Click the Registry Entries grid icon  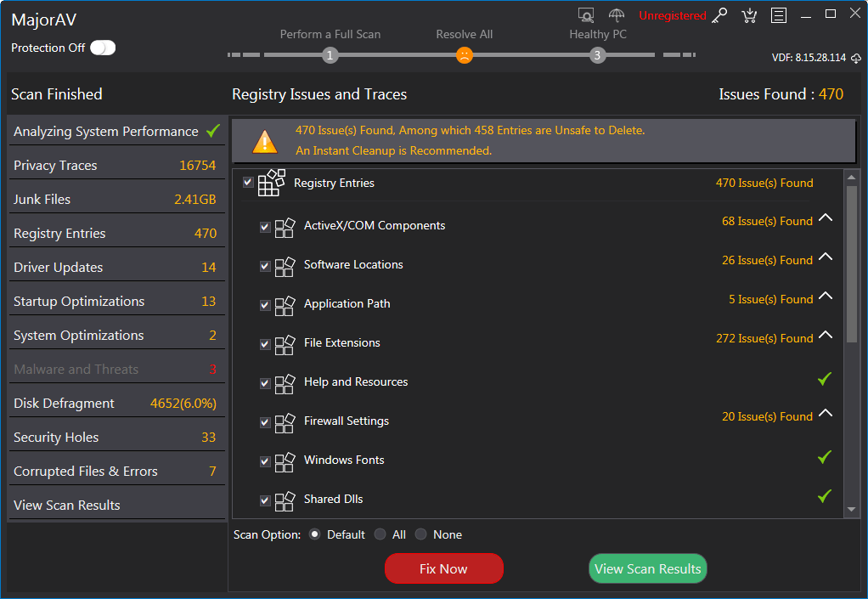coord(271,183)
